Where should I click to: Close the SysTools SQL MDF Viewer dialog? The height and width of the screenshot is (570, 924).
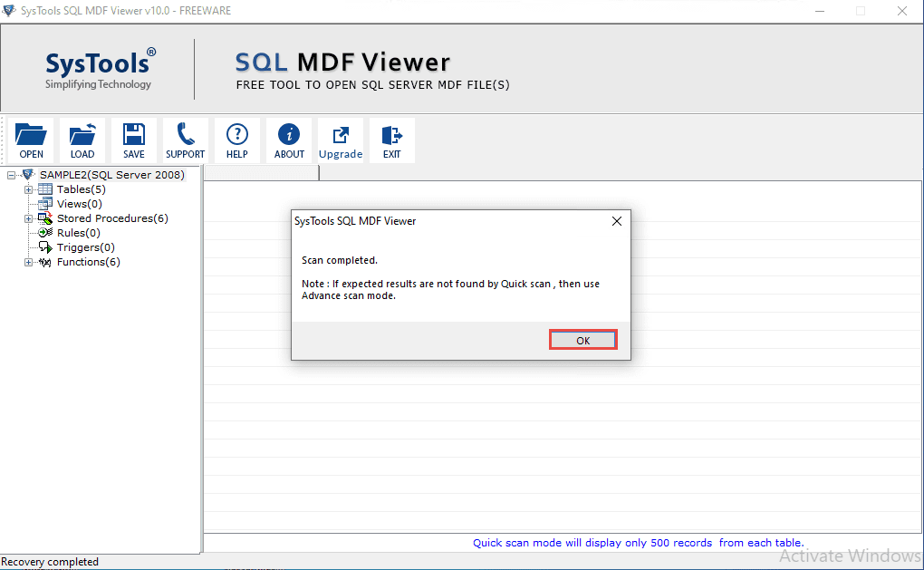(616, 221)
